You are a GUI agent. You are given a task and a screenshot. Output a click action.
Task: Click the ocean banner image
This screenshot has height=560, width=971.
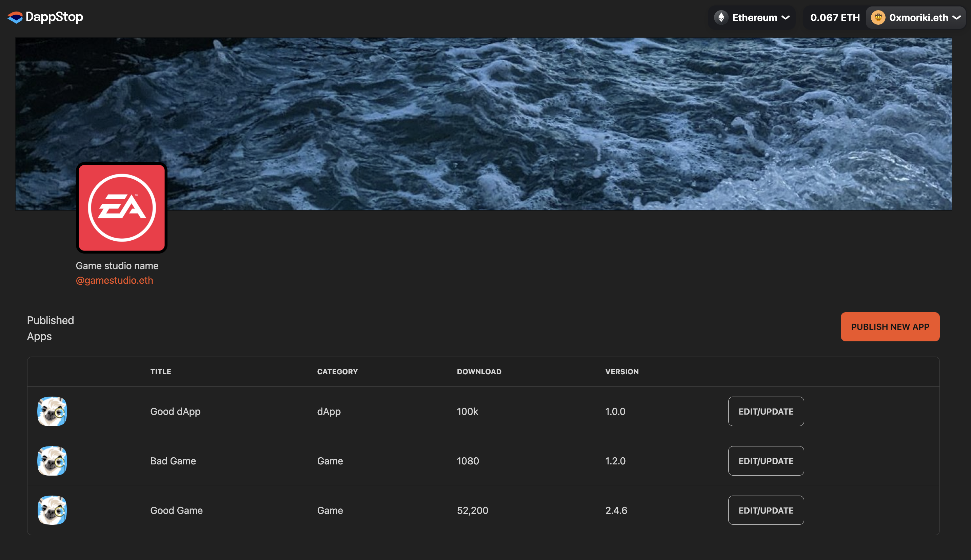(483, 124)
